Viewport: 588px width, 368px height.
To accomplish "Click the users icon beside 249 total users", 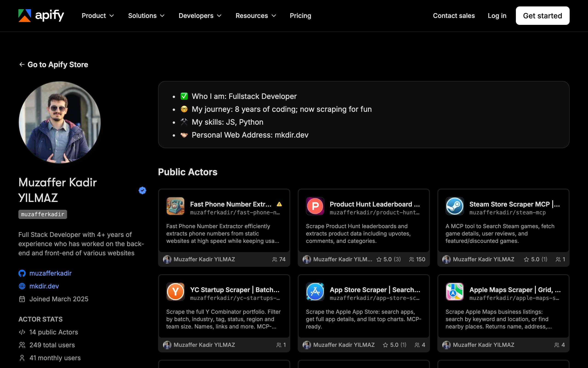I will (x=22, y=345).
